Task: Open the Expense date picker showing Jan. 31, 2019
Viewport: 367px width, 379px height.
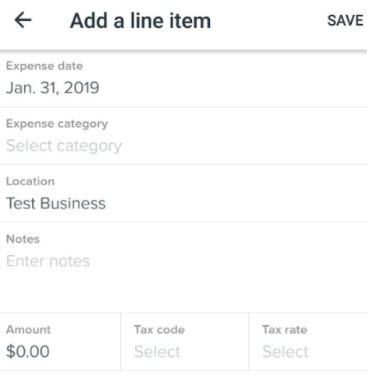Action: (x=183, y=79)
